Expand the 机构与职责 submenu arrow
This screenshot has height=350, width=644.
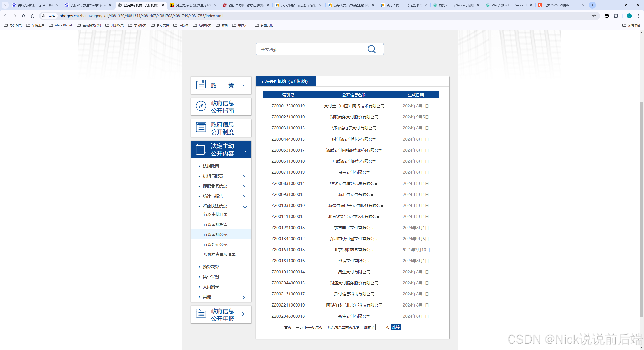pos(244,177)
